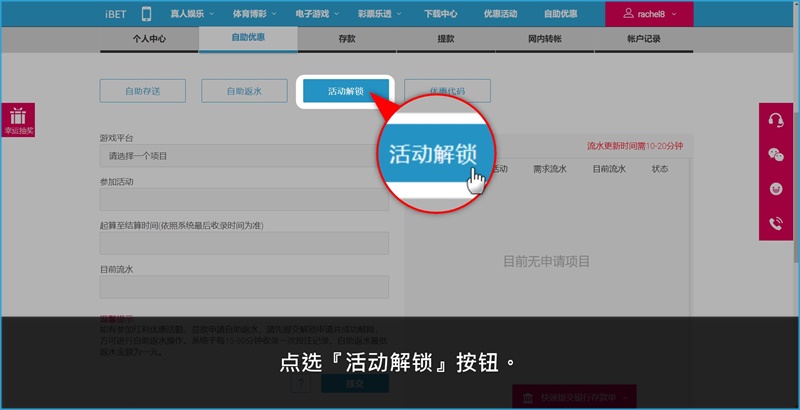
Task: Open 自助优惠 in the top navigation bar
Action: click(560, 14)
